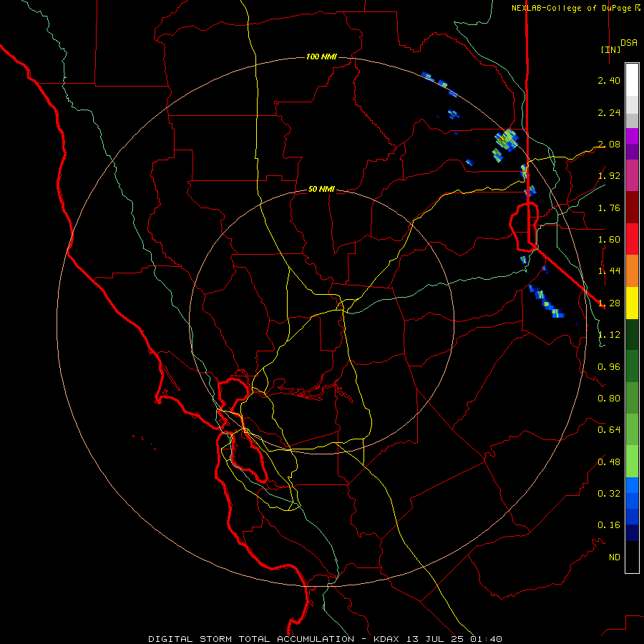Select the lightest green swatch beside 0.48
This screenshot has height=644, width=644.
tap(632, 462)
